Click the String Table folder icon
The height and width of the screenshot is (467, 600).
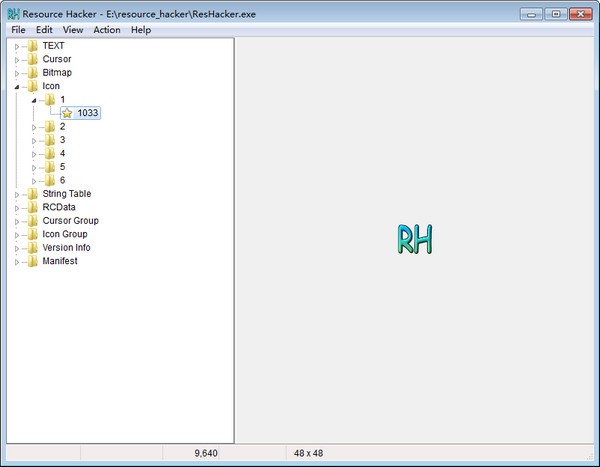pos(32,194)
